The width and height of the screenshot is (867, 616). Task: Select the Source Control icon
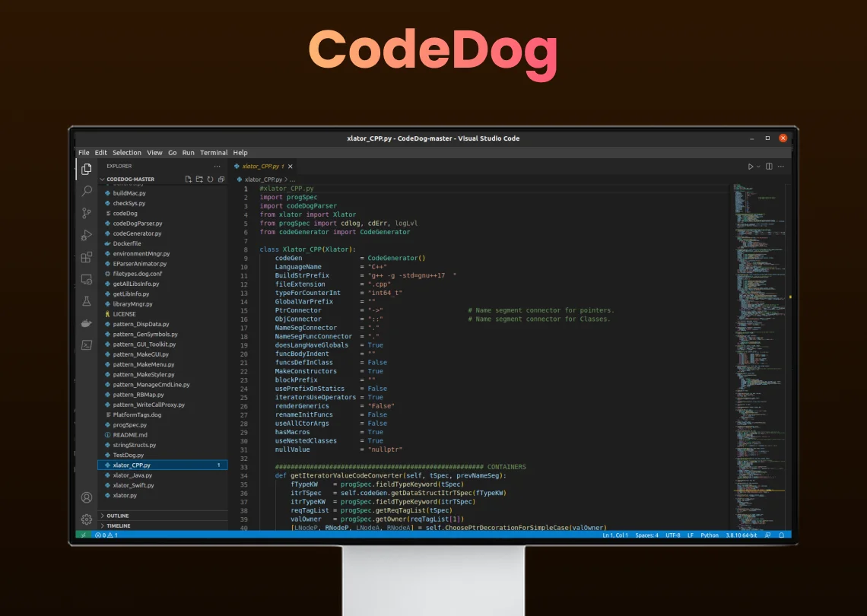coord(86,213)
